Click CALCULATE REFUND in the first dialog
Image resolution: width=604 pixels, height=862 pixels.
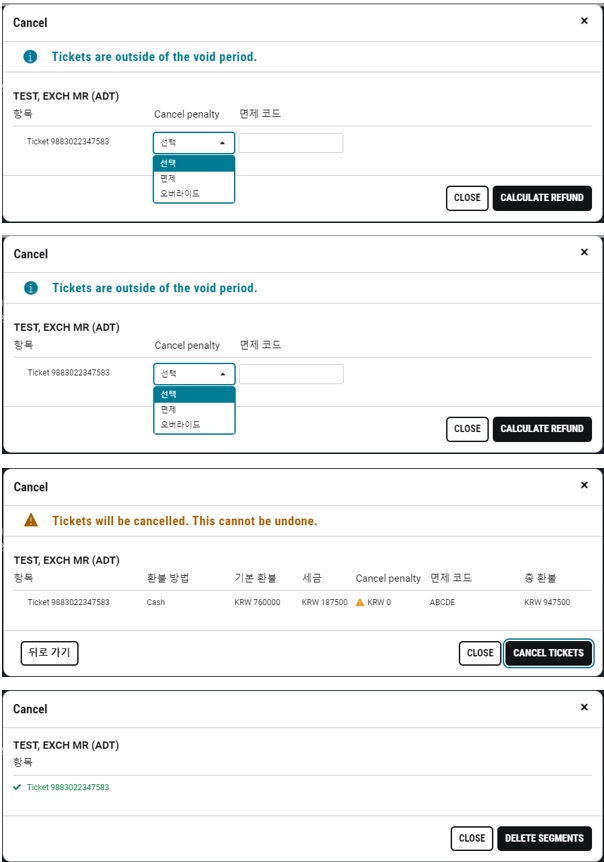pos(542,198)
